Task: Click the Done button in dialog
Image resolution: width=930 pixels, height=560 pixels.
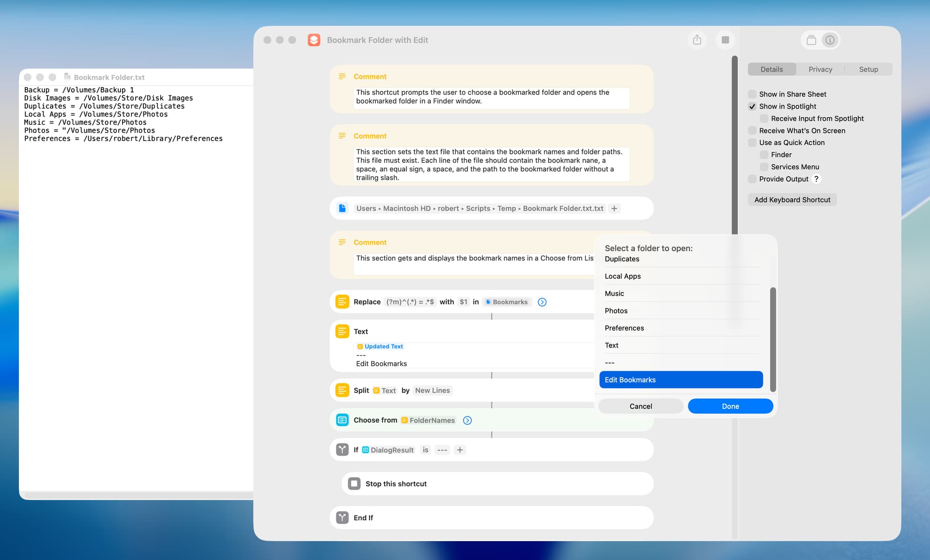Action: click(730, 406)
